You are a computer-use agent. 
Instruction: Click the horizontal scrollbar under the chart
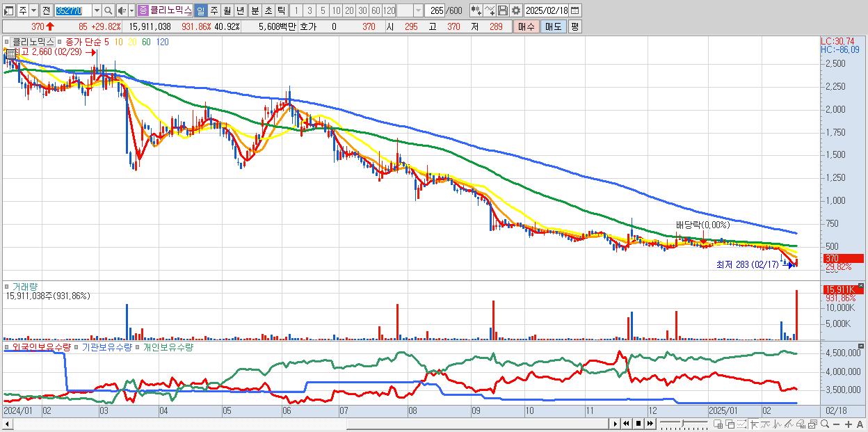point(306,424)
